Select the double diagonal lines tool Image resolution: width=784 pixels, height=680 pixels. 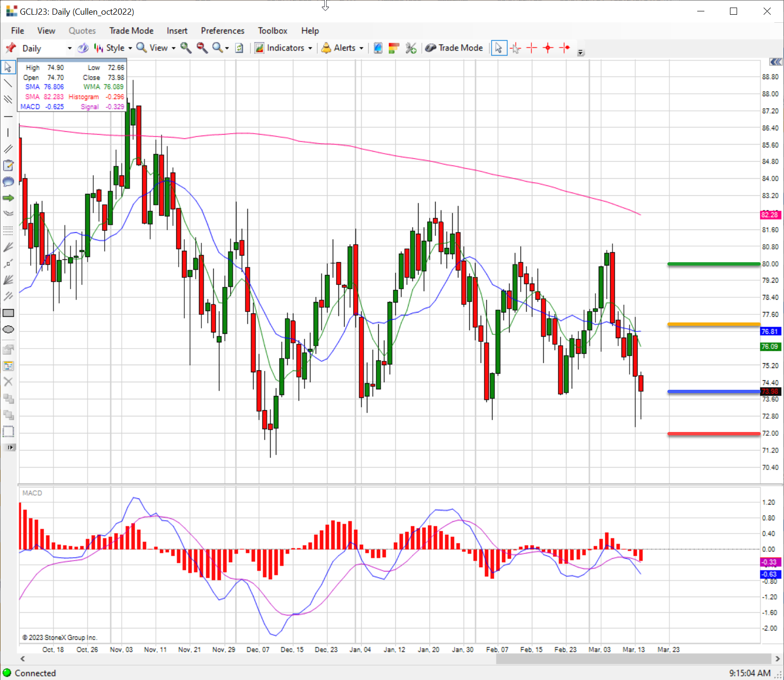point(8,149)
